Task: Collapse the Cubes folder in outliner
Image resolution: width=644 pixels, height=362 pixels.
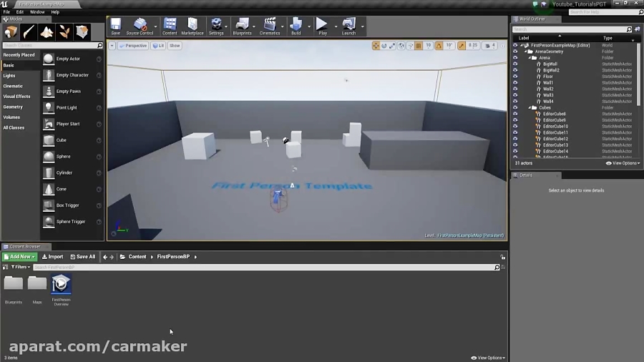Action: point(530,107)
